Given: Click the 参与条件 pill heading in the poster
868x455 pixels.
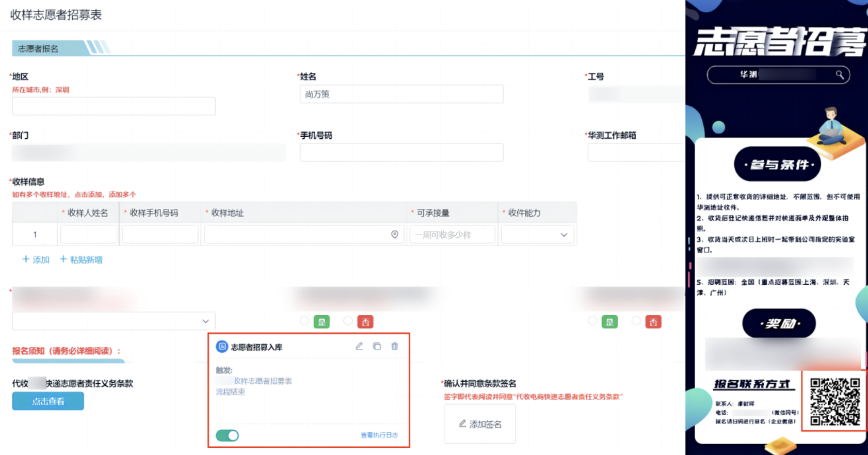Looking at the screenshot, I should pos(778,165).
